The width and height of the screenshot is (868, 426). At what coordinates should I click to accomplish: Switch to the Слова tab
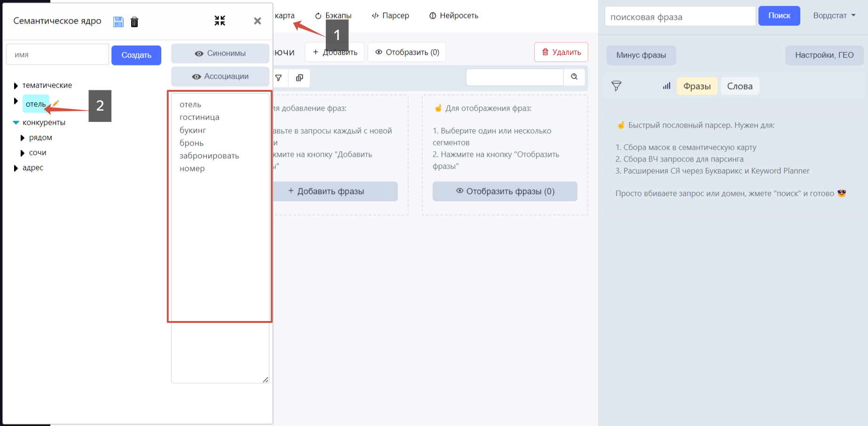point(740,86)
